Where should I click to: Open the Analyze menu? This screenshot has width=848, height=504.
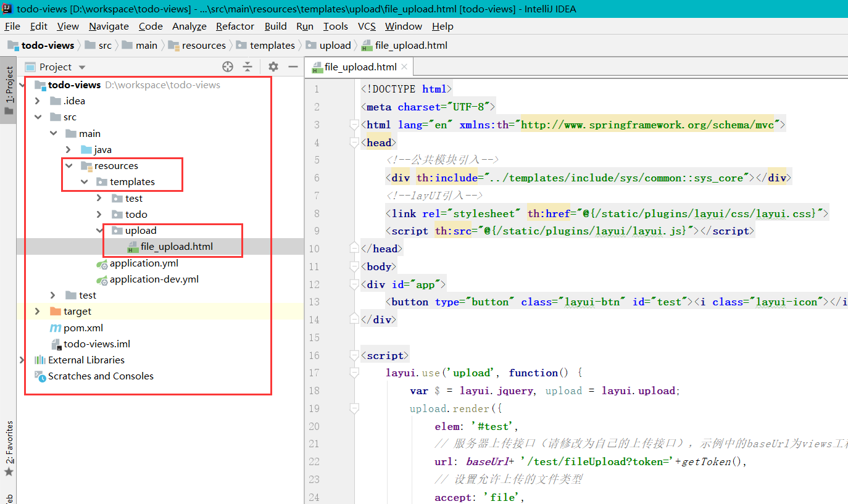click(x=189, y=26)
